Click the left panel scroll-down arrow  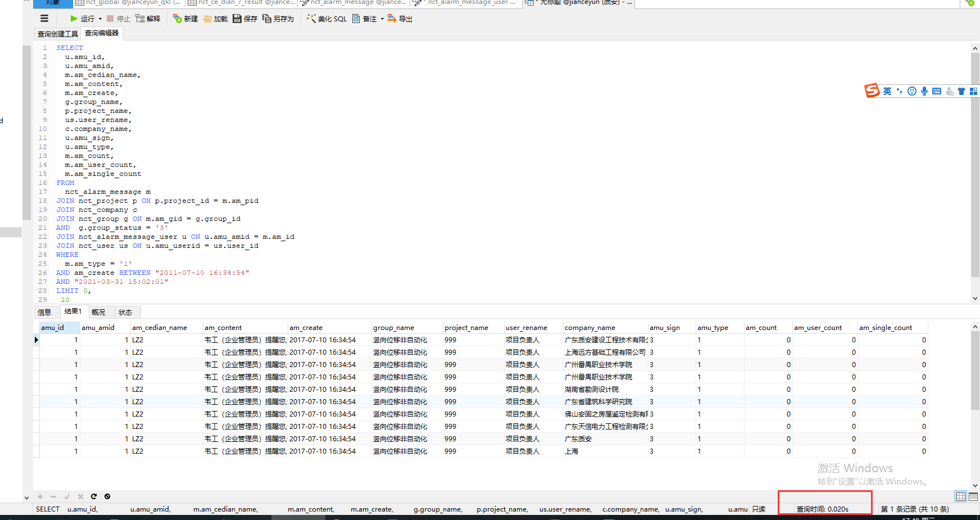pos(26,497)
